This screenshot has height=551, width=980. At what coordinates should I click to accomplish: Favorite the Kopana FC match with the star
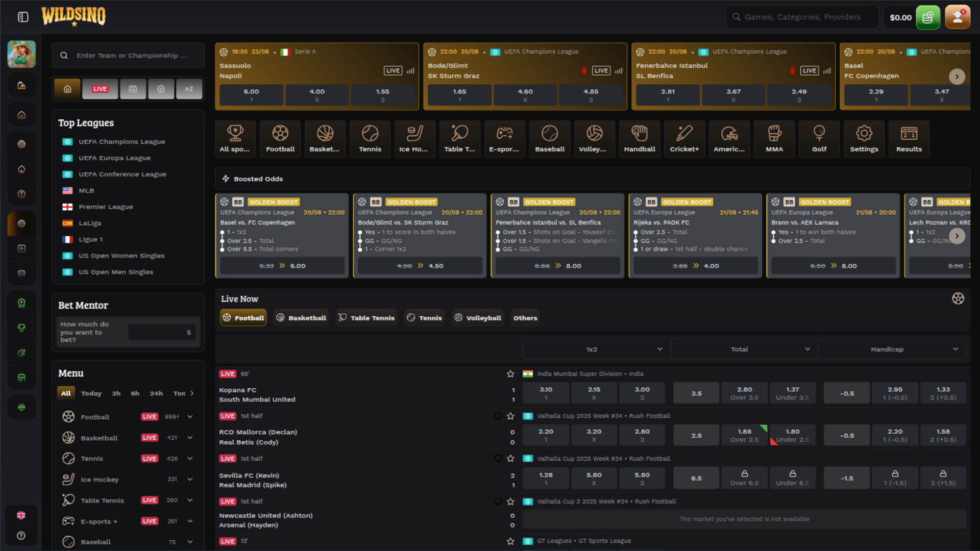(510, 373)
